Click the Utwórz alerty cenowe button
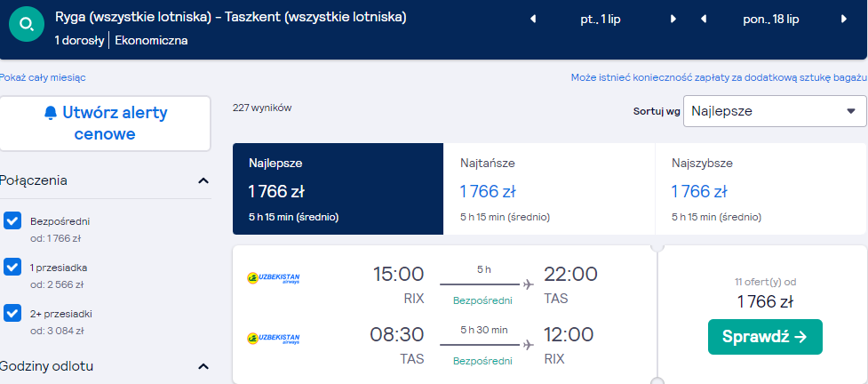 click(105, 124)
